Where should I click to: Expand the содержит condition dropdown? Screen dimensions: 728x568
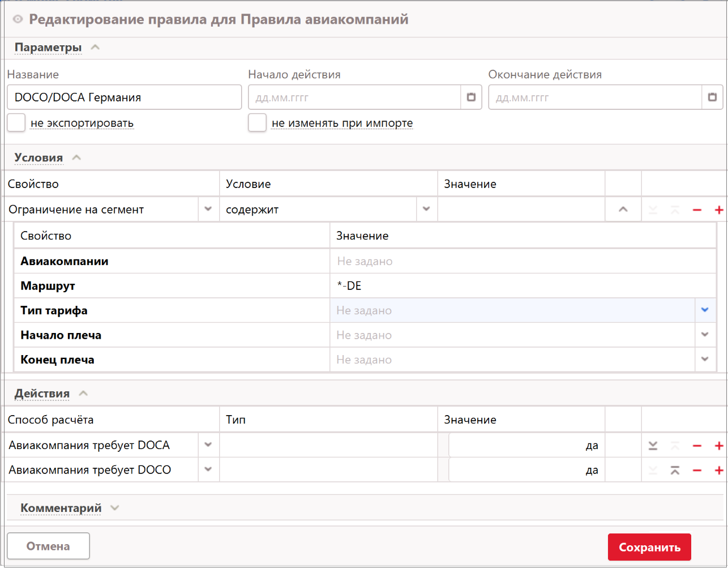tap(426, 210)
